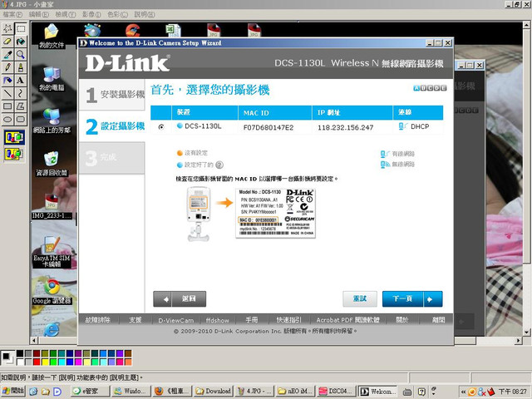Image resolution: width=532 pixels, height=399 pixels.
Task: Choose the Fill With Color bucket tool
Action: click(20, 42)
